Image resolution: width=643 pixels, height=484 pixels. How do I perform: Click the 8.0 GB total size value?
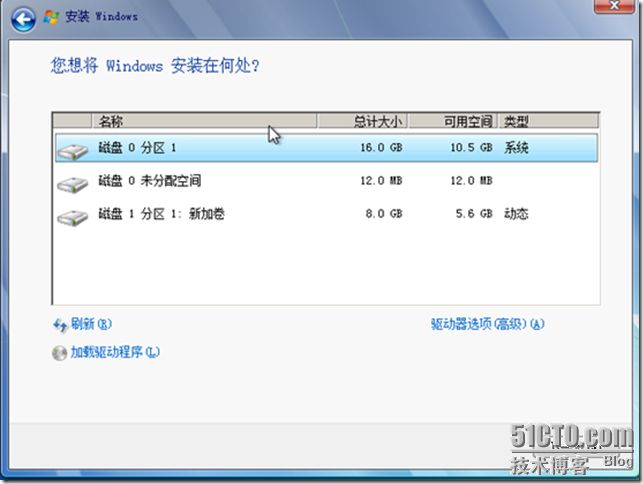384,214
